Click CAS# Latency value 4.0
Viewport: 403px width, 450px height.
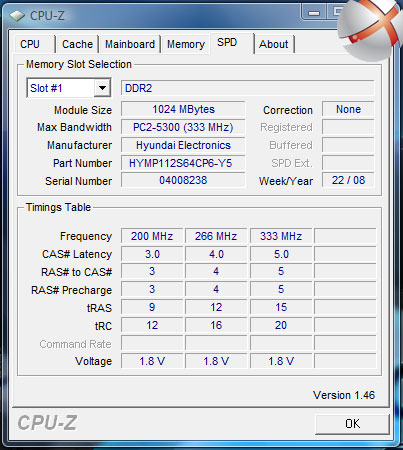pyautogui.click(x=216, y=254)
